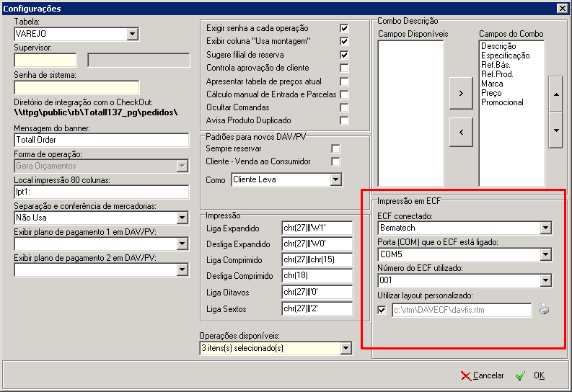Open Exibir plano de pagamento 1 dropdown
This screenshot has width=572, height=392.
coord(182,244)
